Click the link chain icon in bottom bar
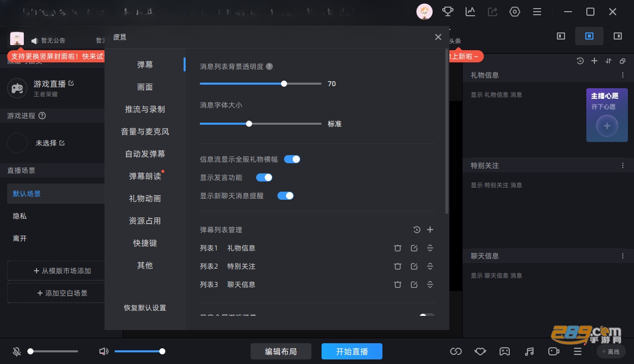The height and width of the screenshot is (364, 634). 455,351
